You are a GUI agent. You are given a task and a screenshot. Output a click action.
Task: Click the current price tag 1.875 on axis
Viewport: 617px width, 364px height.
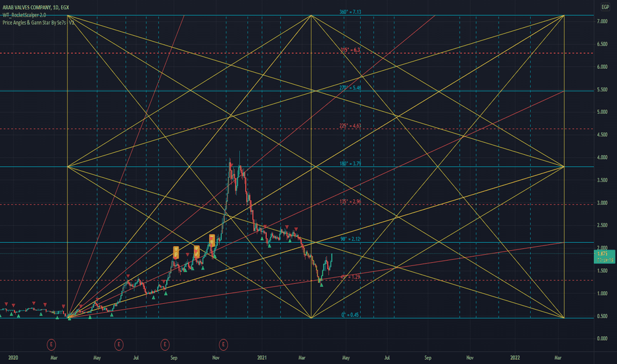point(604,257)
